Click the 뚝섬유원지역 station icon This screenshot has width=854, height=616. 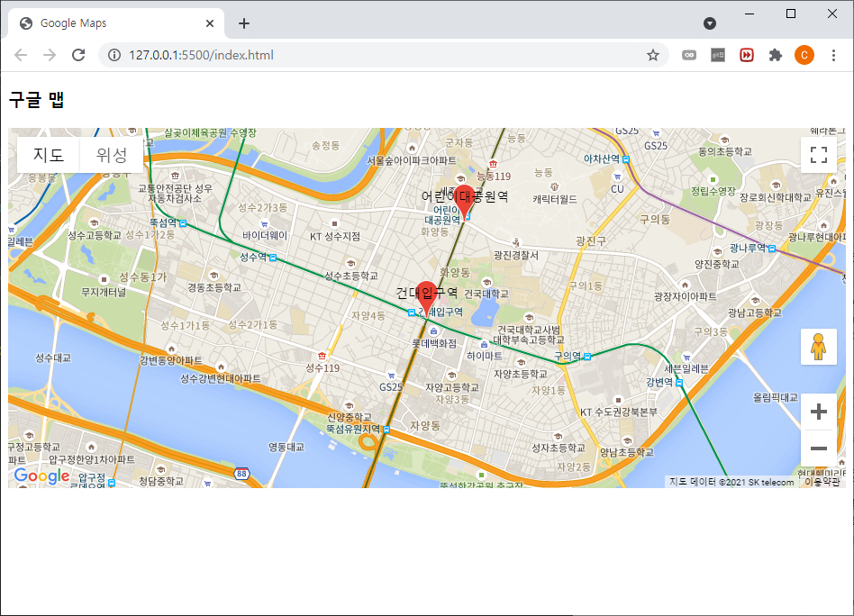click(x=386, y=430)
